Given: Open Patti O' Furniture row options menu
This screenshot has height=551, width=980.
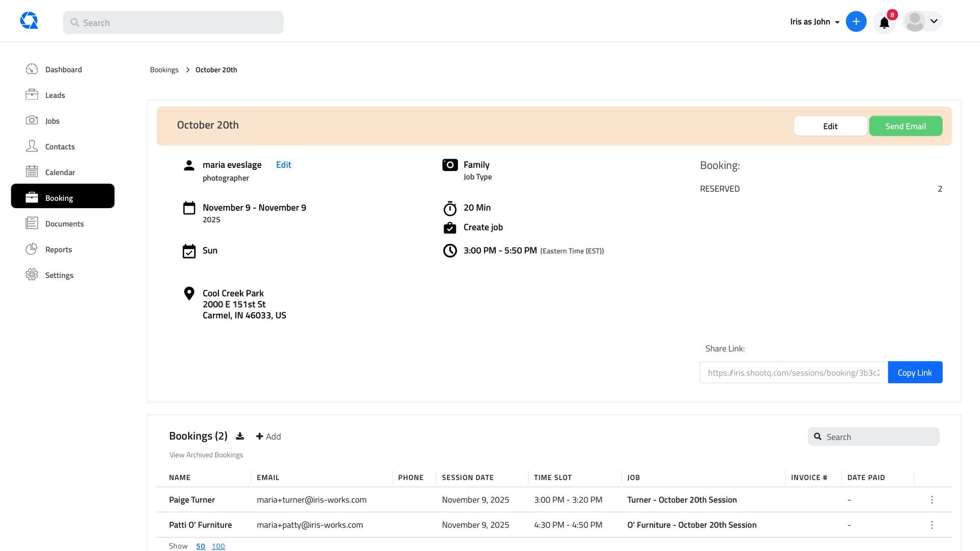Looking at the screenshot, I should (x=932, y=525).
